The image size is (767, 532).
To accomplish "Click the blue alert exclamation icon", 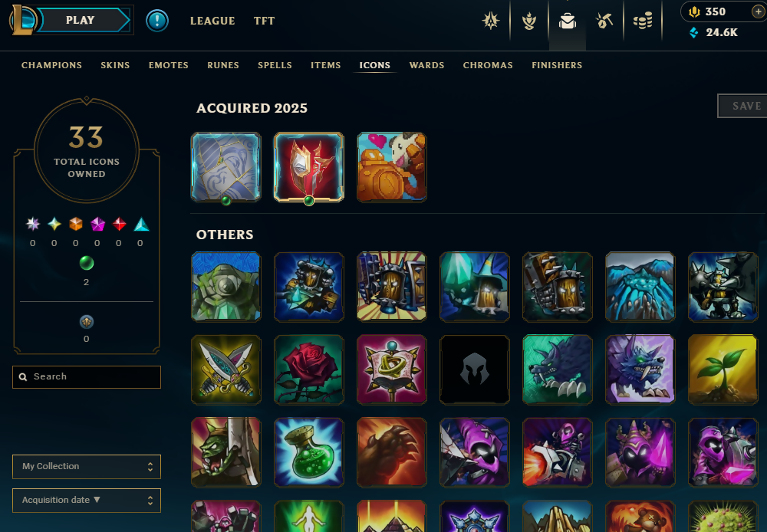I will (x=157, y=21).
